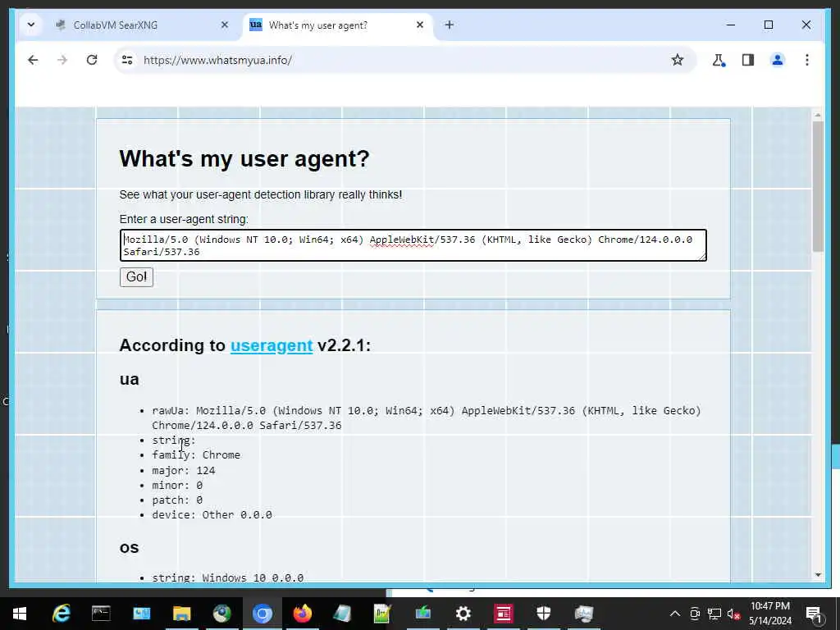
Task: Click the 'family: Chrome' list item
Action: (196, 454)
